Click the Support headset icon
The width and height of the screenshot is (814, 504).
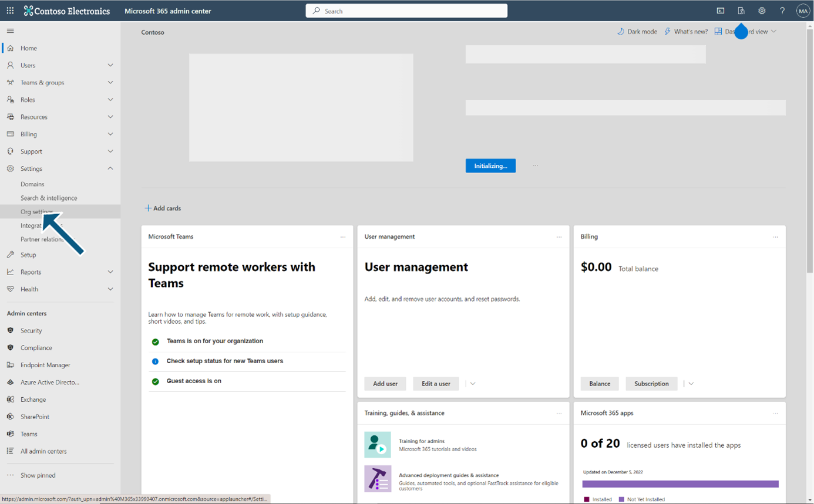click(x=10, y=151)
